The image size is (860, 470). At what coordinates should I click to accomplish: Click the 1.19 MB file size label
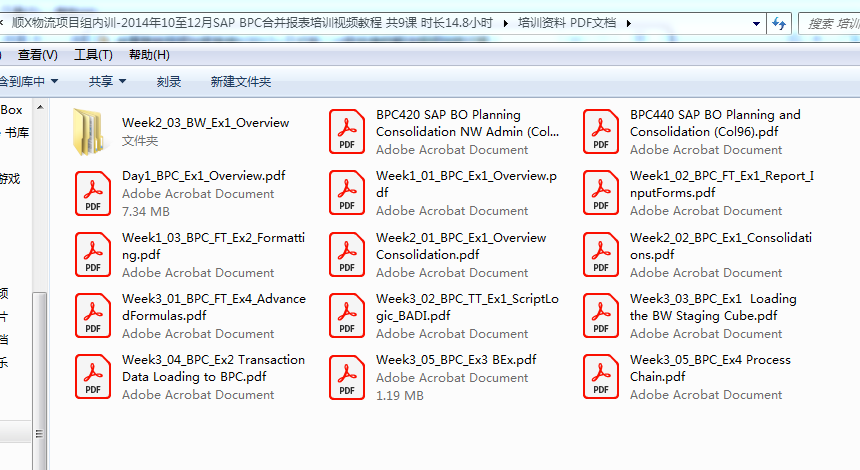[x=400, y=395]
